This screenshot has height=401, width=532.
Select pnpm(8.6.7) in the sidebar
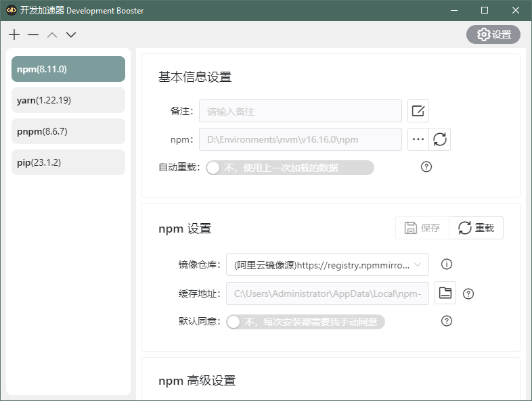click(x=68, y=131)
